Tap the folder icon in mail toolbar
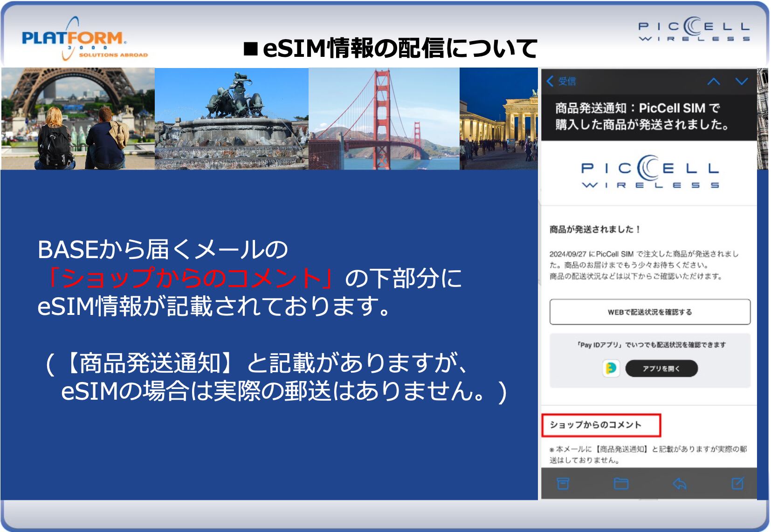 pos(621,484)
